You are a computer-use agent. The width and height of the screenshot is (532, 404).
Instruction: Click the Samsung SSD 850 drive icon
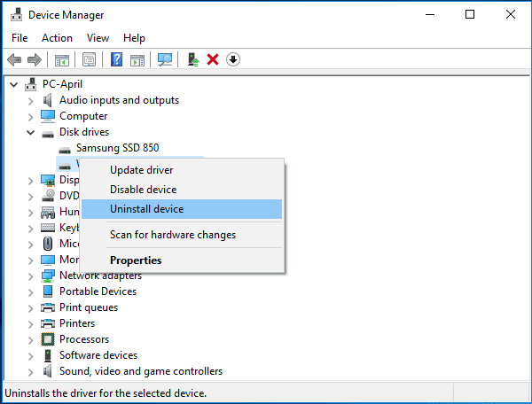[x=65, y=150]
